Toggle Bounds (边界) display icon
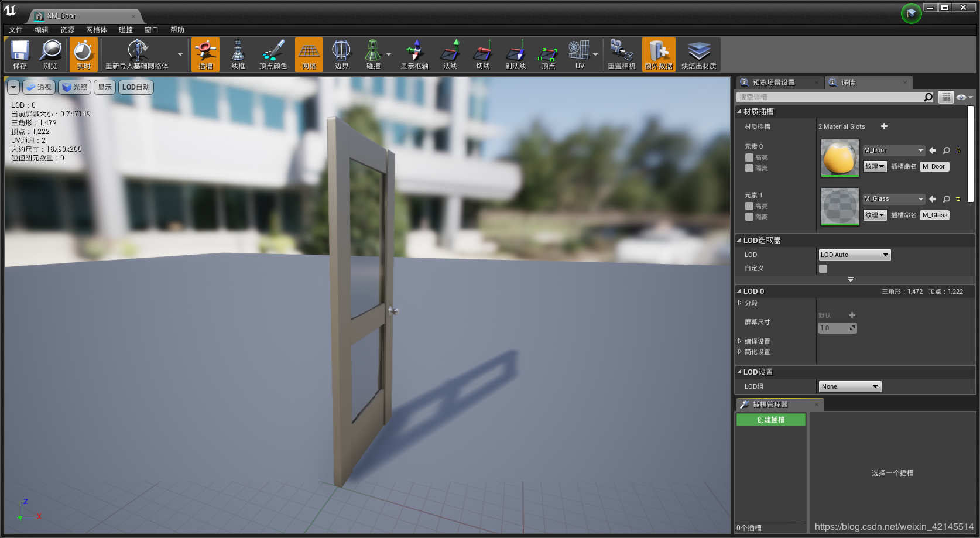980x538 pixels. point(341,55)
